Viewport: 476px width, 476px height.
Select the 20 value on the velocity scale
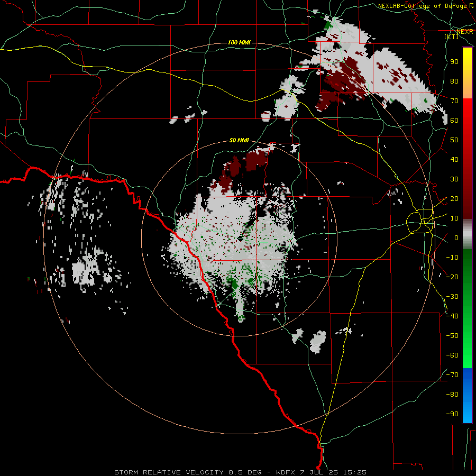pyautogui.click(x=454, y=198)
